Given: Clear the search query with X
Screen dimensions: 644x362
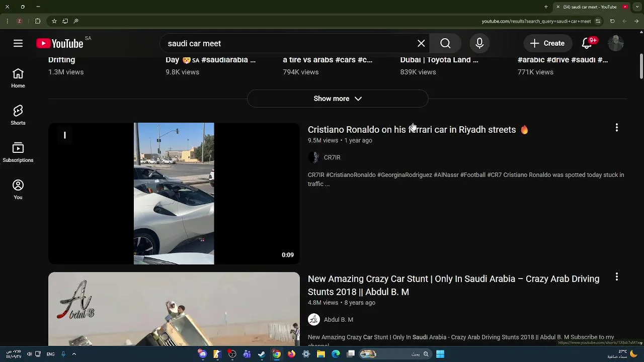Looking at the screenshot, I should tap(421, 43).
